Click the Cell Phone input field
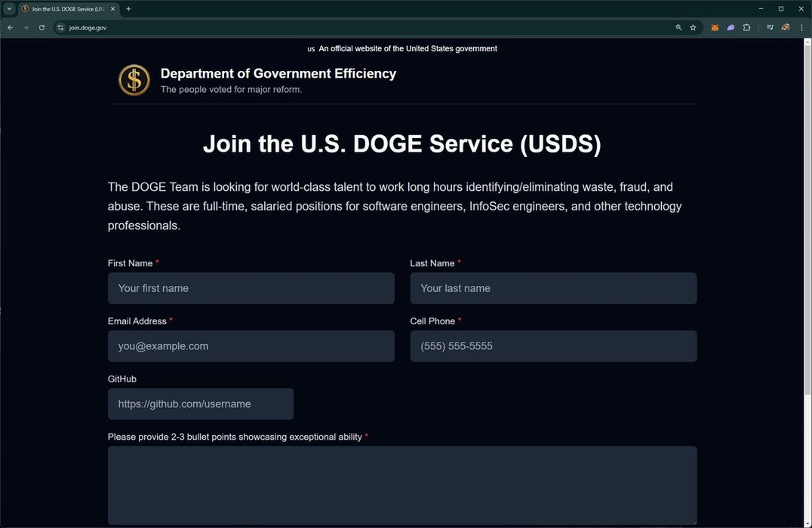The image size is (812, 528). coord(554,346)
